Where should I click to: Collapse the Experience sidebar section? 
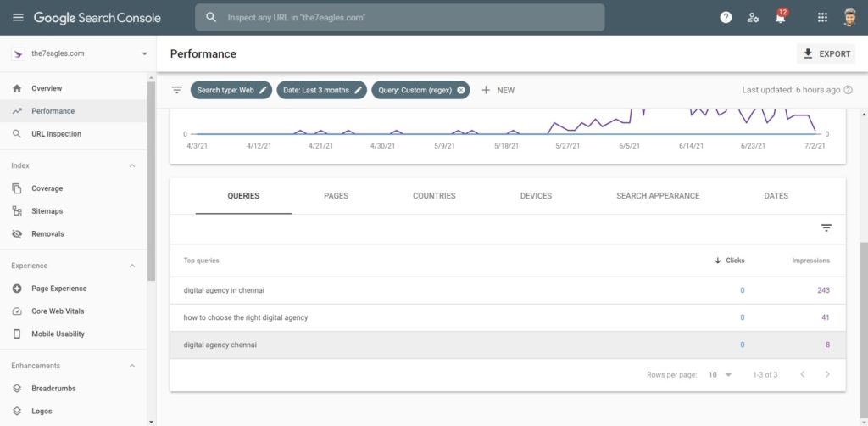click(131, 266)
